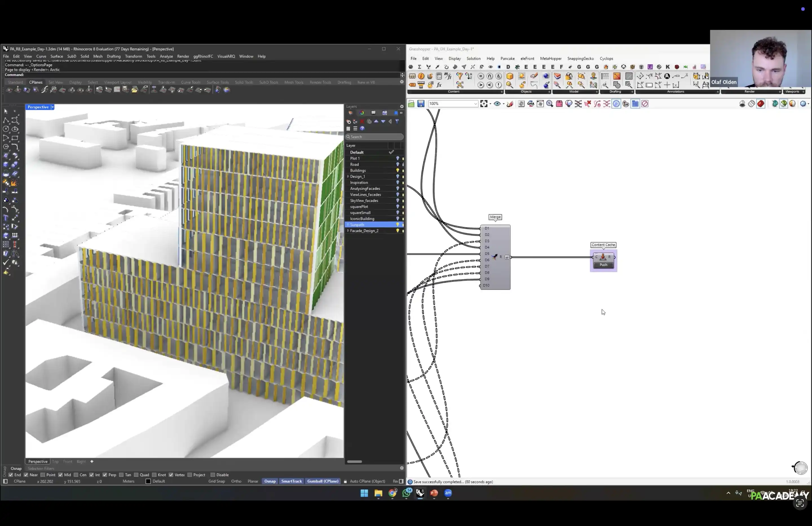This screenshot has width=812, height=526.
Task: Select the Merge component on the canvas
Action: tap(495, 257)
